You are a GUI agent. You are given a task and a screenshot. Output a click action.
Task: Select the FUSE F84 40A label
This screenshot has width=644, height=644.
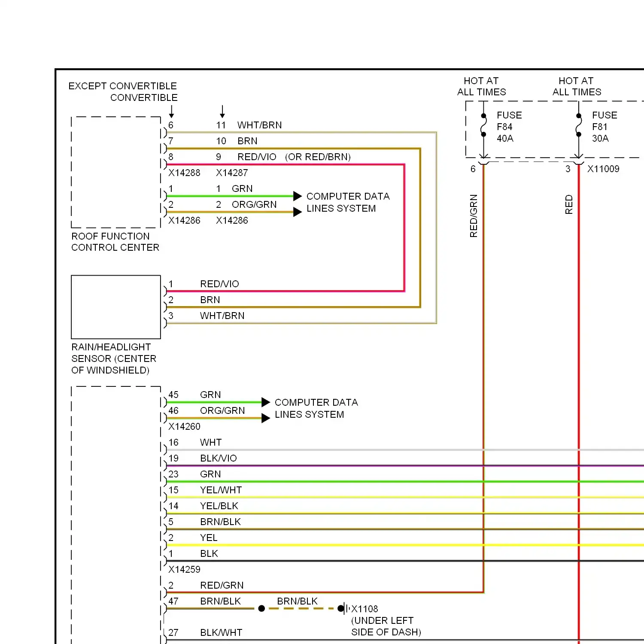point(509,127)
